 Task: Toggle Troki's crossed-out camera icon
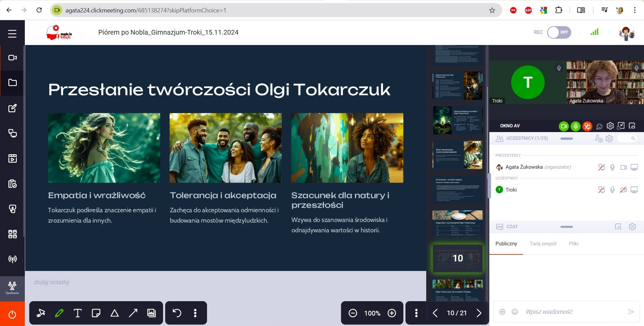tap(624, 190)
